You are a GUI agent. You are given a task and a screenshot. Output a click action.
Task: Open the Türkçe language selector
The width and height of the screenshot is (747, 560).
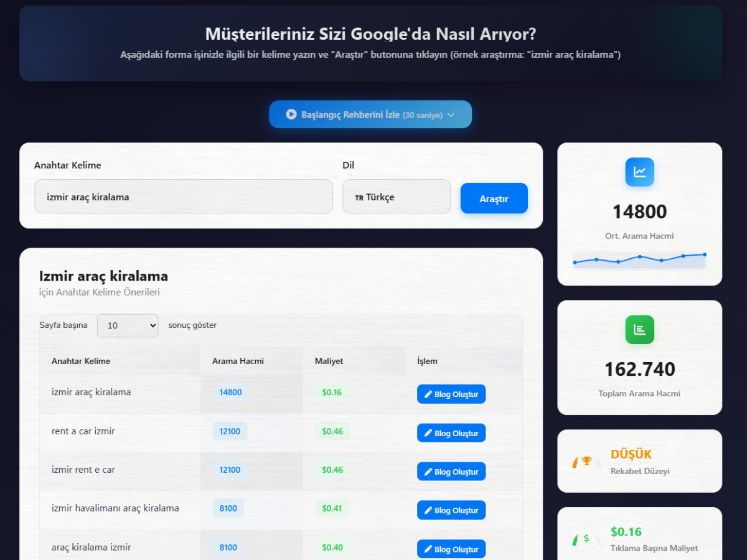(396, 197)
